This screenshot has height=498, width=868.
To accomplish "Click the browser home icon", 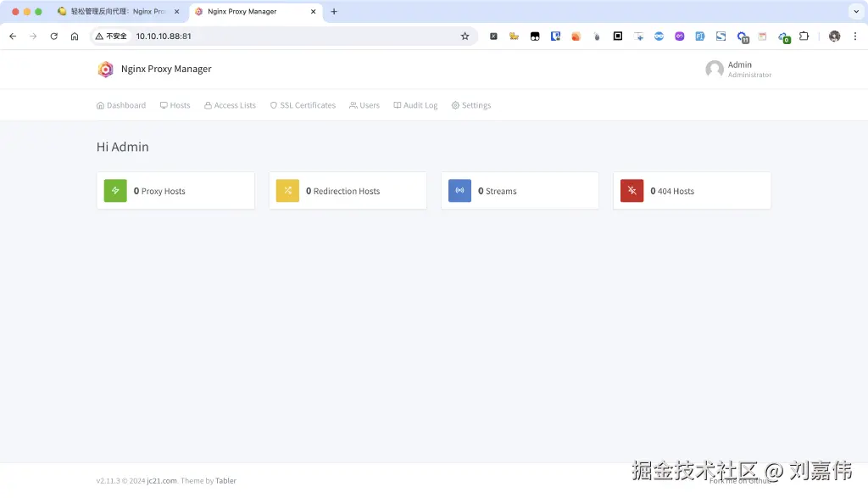I will point(75,36).
